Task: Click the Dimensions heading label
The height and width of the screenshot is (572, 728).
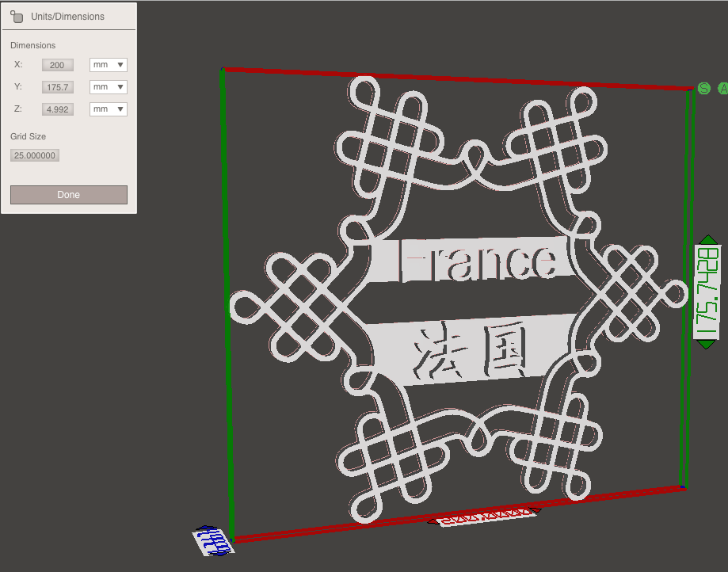Action: [33, 45]
